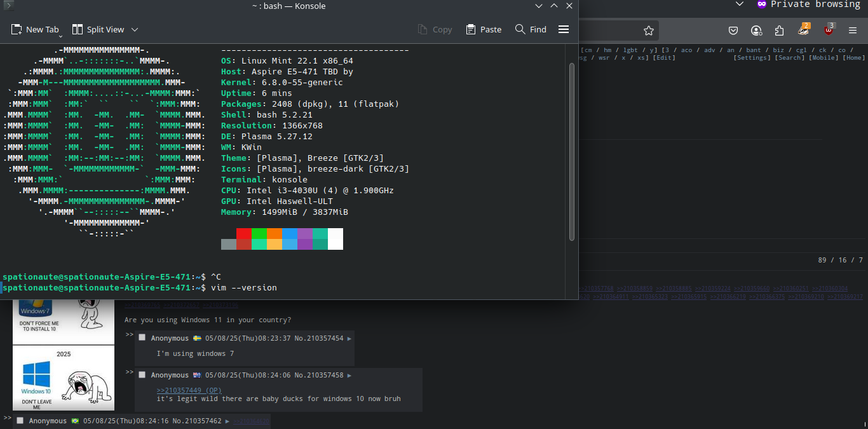Screen dimensions: 868x429
Task: Open the browser account icon
Action: [756, 31]
